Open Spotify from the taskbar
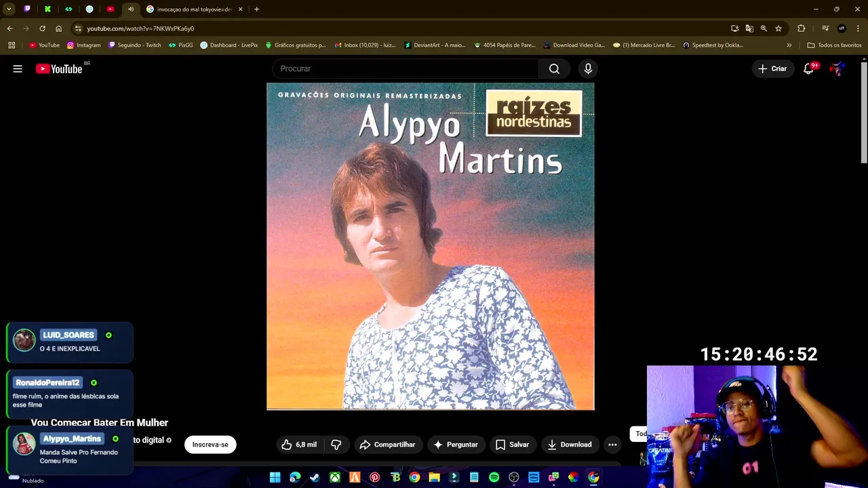868x488 pixels. click(x=494, y=478)
